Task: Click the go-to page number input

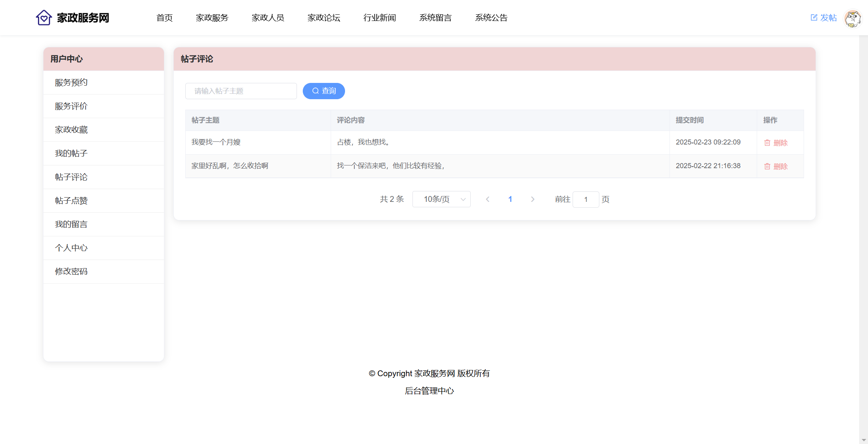Action: coord(585,199)
